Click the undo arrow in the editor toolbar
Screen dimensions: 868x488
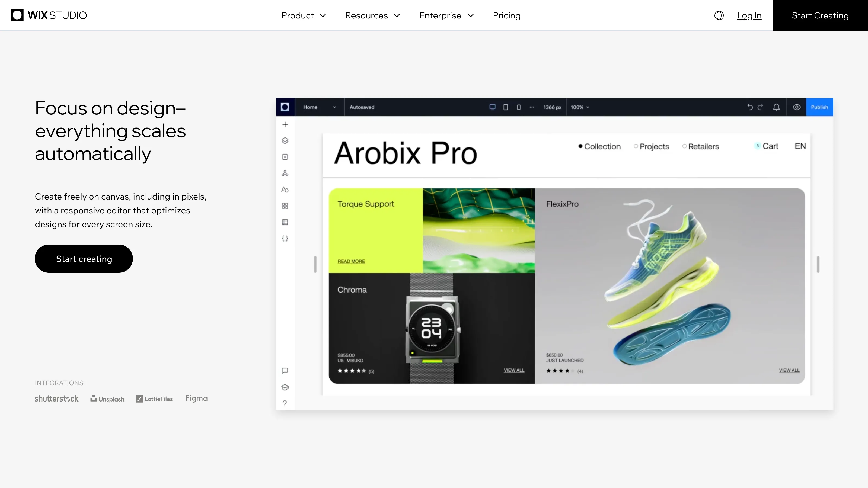750,107
